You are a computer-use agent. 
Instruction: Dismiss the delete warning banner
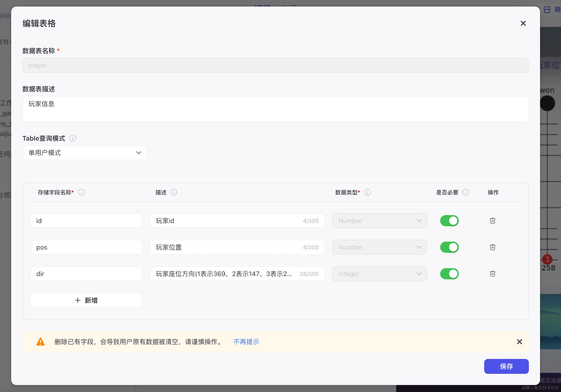click(x=520, y=342)
